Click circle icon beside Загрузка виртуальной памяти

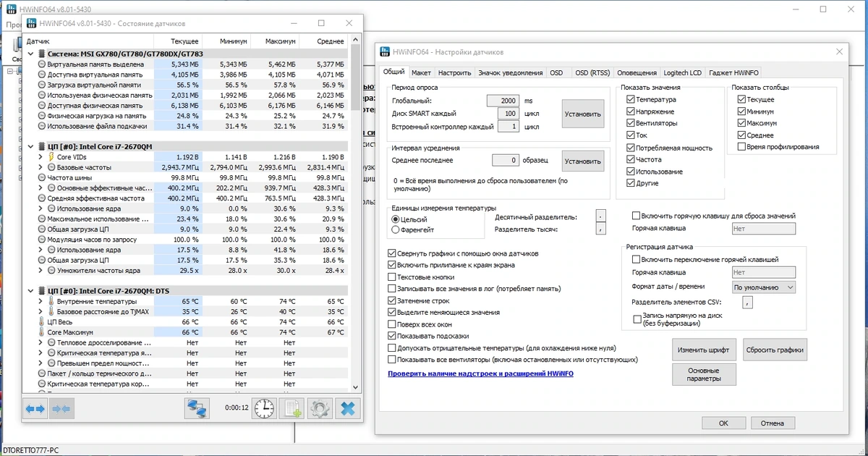point(42,85)
